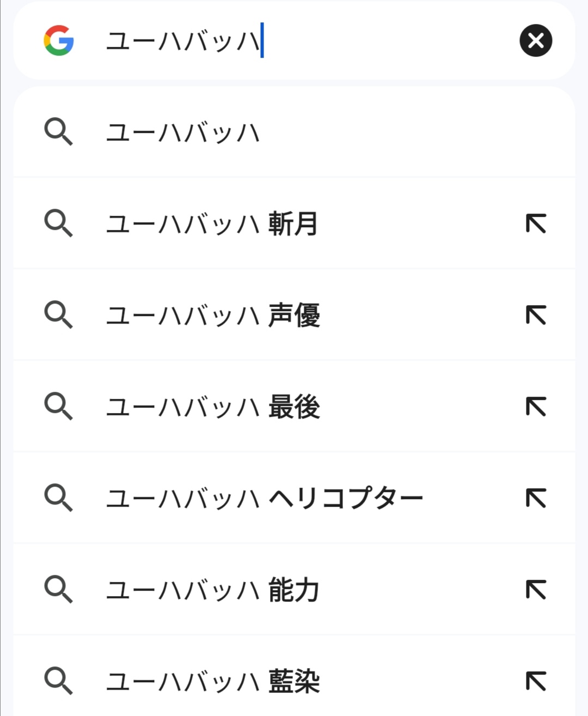
Task: Insert ヘリコプター suggestion using its arrow icon
Action: [x=536, y=498]
